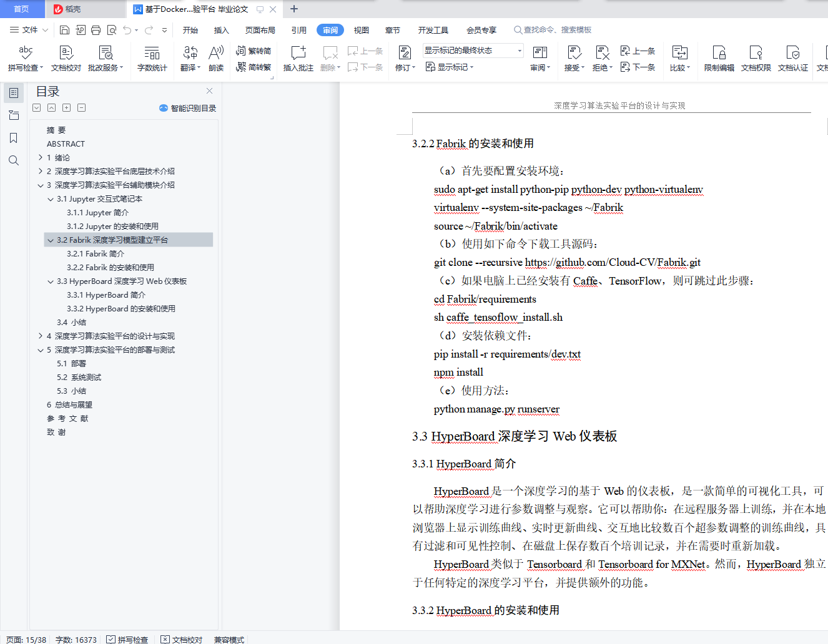The image size is (828, 644).
Task: Open the table of contents sidebar icon
Action: click(14, 93)
